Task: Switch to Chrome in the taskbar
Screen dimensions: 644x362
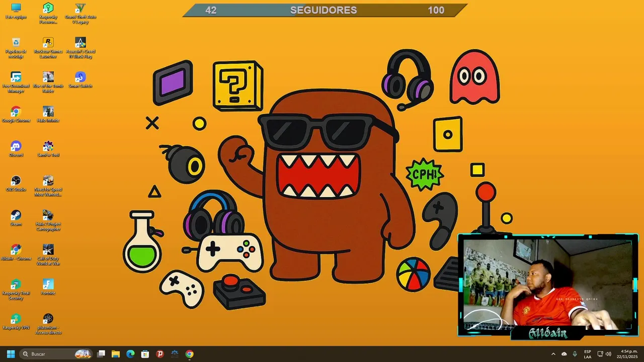Action: [x=189, y=354]
